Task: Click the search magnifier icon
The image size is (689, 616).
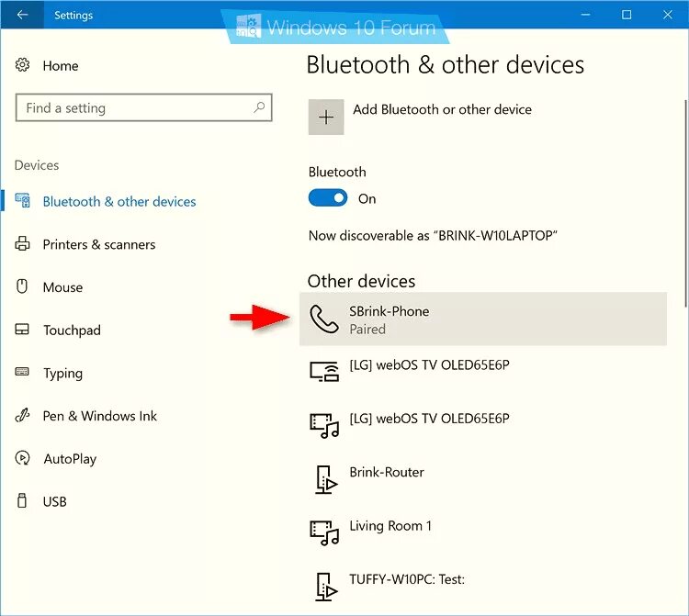Action: (x=259, y=107)
